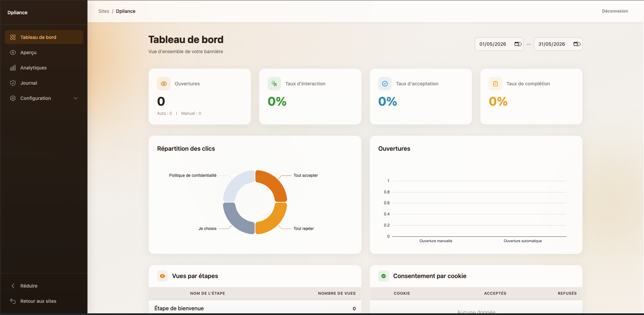Click the NOMBRE DE VUES column header
Viewport: 644px width, 315px height.
[x=337, y=293]
